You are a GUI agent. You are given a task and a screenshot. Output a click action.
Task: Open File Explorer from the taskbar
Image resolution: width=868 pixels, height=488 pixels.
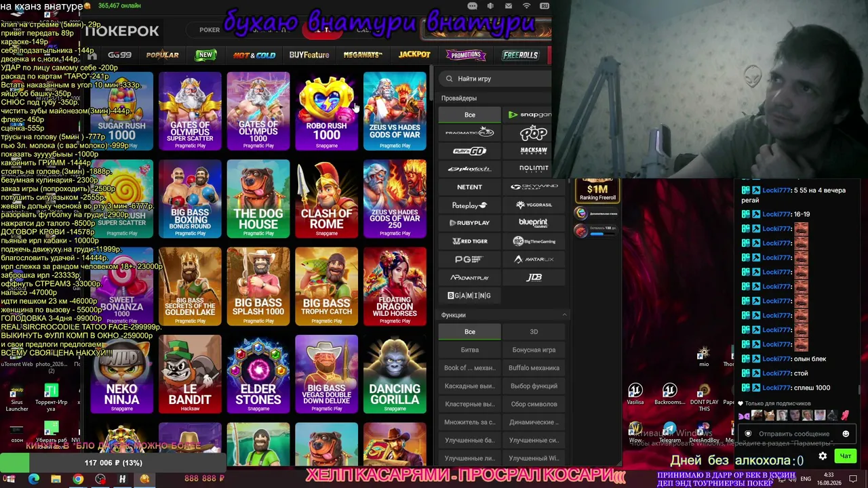coord(56,479)
